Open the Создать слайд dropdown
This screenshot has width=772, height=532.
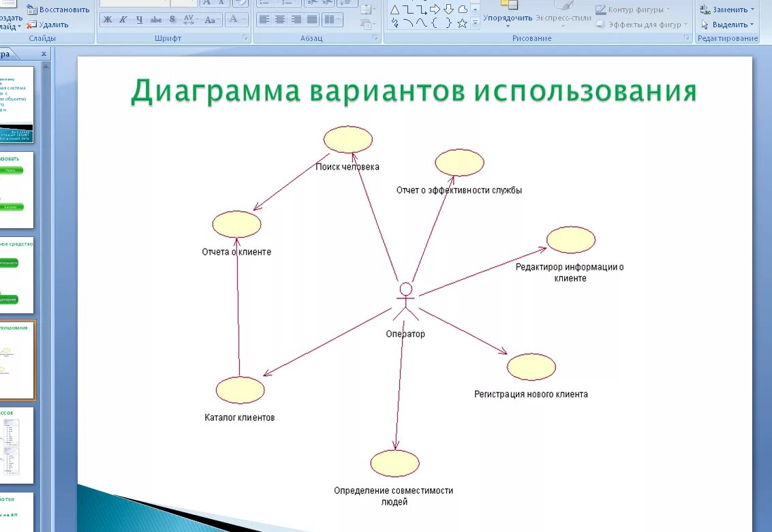click(x=11, y=22)
